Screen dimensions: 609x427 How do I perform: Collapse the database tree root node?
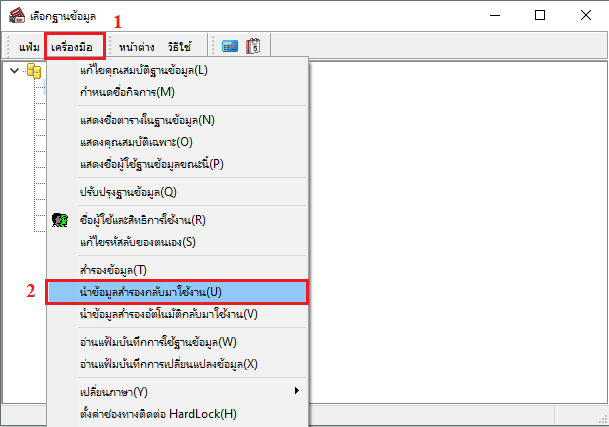click(x=13, y=71)
